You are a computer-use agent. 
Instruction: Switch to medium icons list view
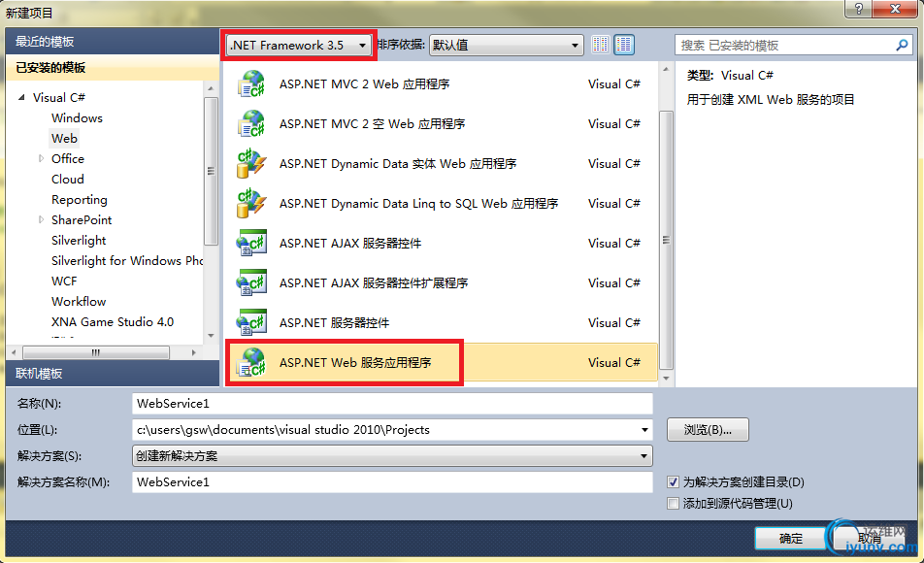tap(624, 45)
